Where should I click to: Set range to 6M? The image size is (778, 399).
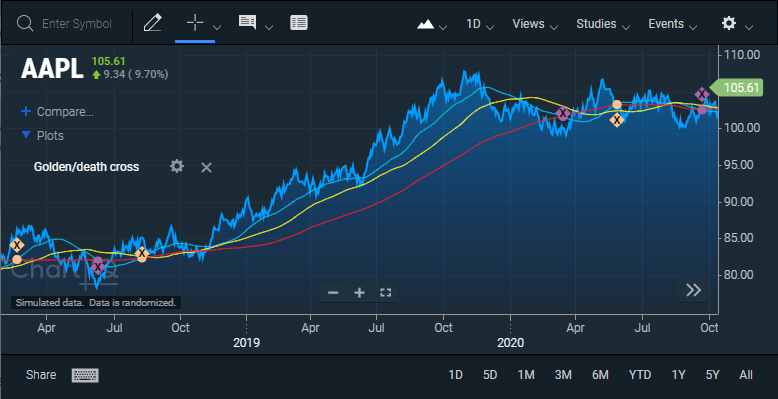tap(600, 375)
